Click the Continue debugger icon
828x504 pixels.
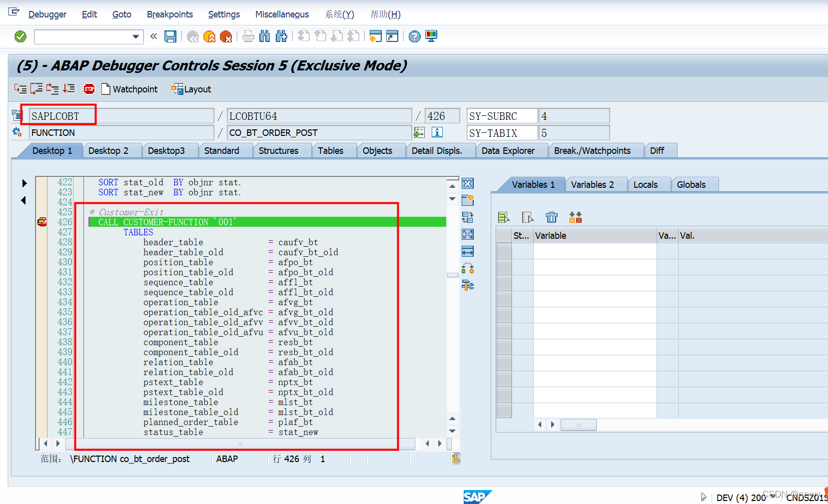69,89
